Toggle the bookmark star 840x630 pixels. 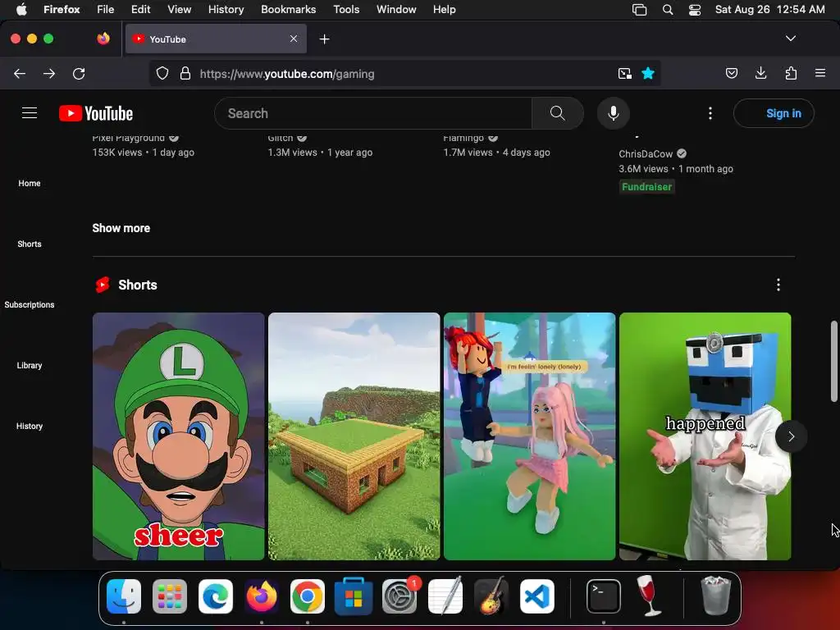648,73
